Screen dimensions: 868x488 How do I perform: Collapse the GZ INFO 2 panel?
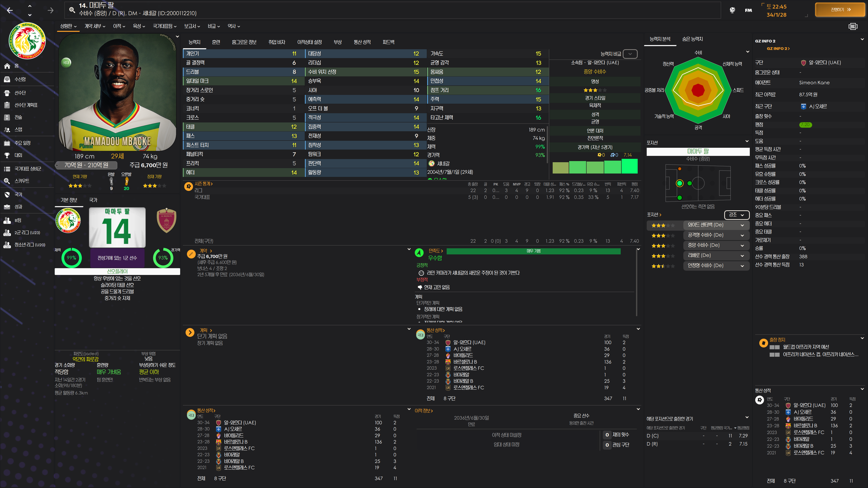point(862,39)
